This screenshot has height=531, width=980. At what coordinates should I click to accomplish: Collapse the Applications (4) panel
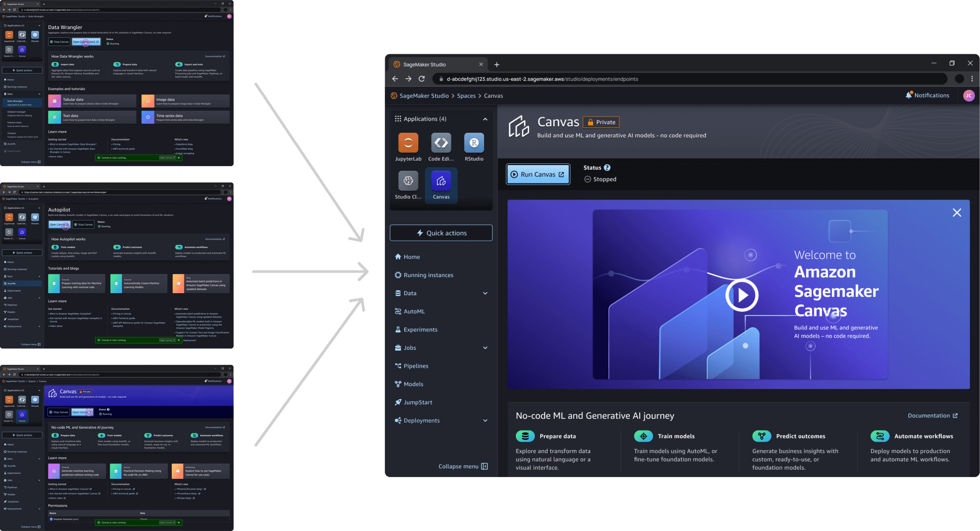(x=485, y=119)
